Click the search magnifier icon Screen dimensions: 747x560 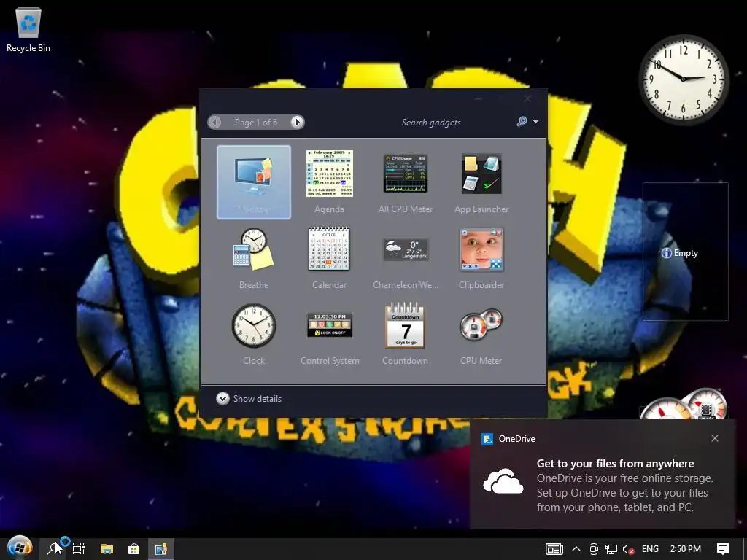[522, 122]
